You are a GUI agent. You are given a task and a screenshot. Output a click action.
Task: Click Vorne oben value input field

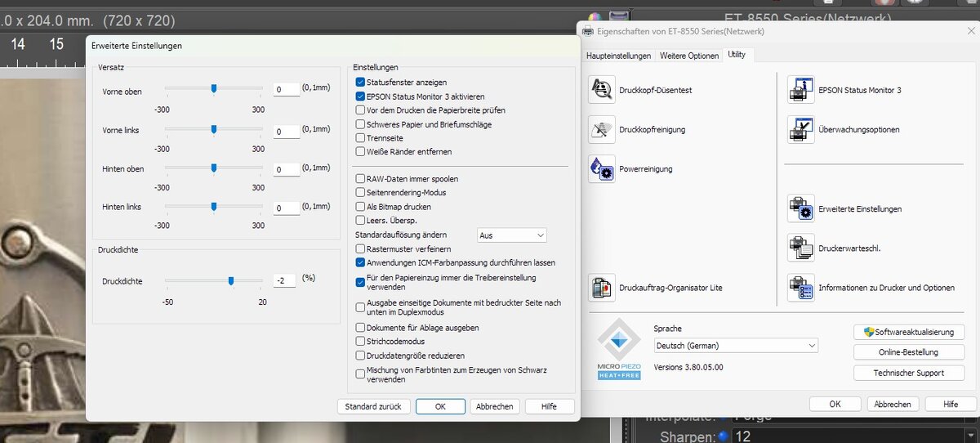[286, 90]
